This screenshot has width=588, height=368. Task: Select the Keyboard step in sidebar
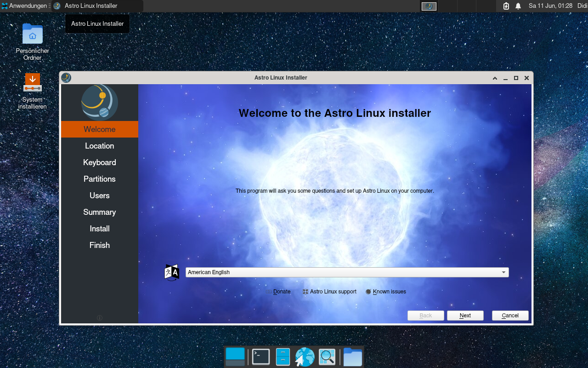tap(100, 162)
